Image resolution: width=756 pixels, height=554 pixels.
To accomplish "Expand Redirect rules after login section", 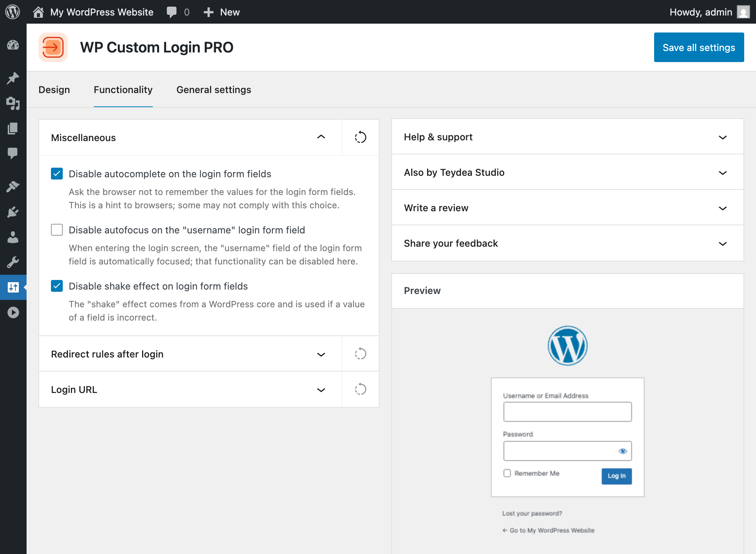I will click(321, 354).
